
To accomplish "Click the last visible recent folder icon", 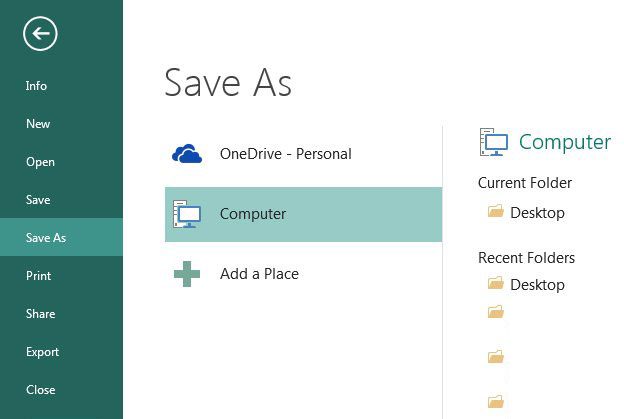I will (x=495, y=402).
